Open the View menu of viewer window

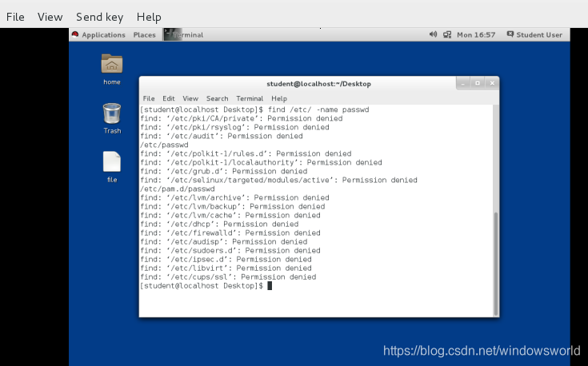tap(50, 17)
